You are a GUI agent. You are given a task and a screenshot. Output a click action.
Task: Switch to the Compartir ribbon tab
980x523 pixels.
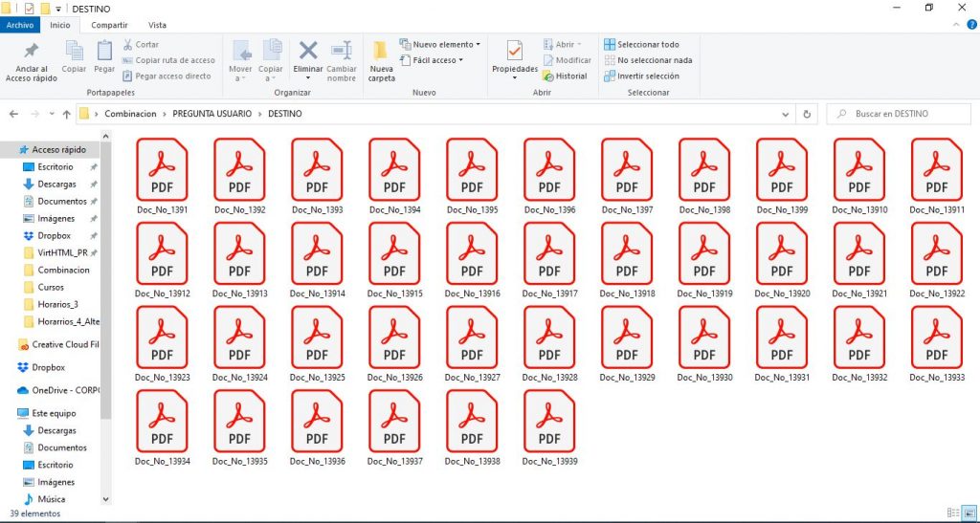click(x=109, y=25)
